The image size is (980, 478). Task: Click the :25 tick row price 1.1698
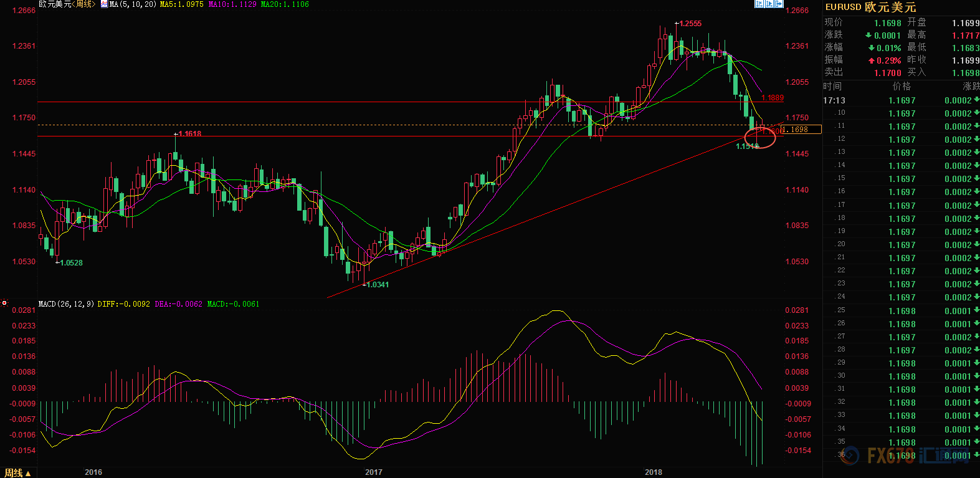click(902, 311)
